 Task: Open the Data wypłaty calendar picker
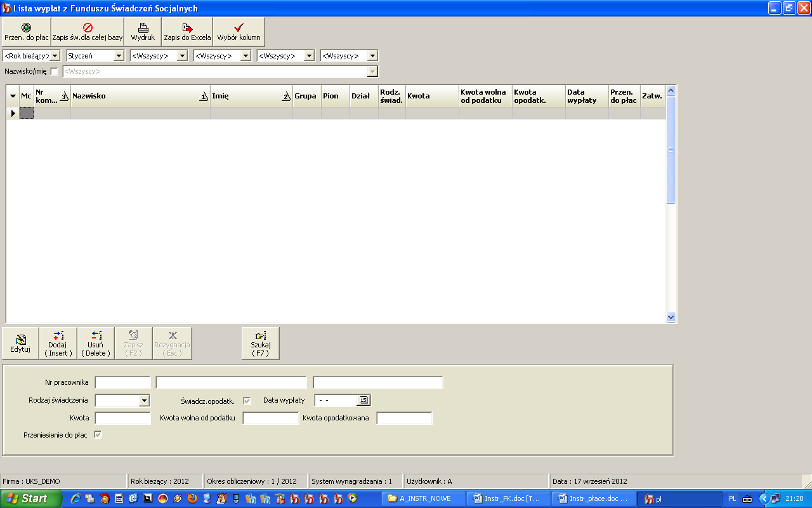coord(363,400)
